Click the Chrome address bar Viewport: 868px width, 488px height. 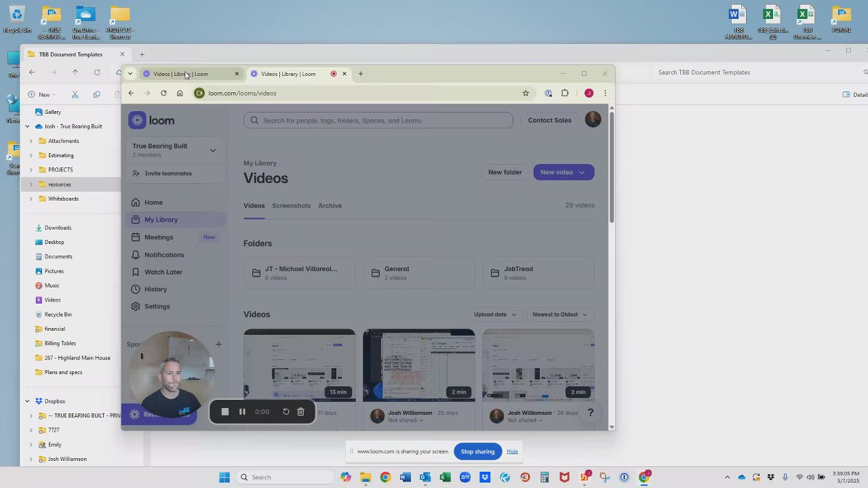click(x=363, y=94)
